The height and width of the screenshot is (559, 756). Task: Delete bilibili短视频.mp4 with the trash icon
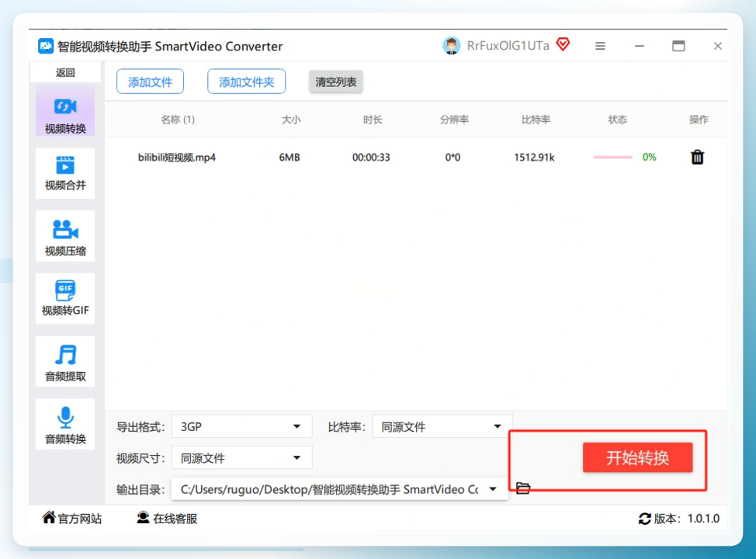pyautogui.click(x=697, y=158)
